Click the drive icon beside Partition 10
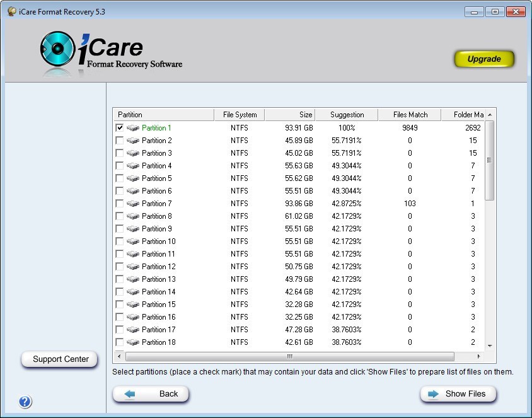The height and width of the screenshot is (418, 532). [133, 241]
